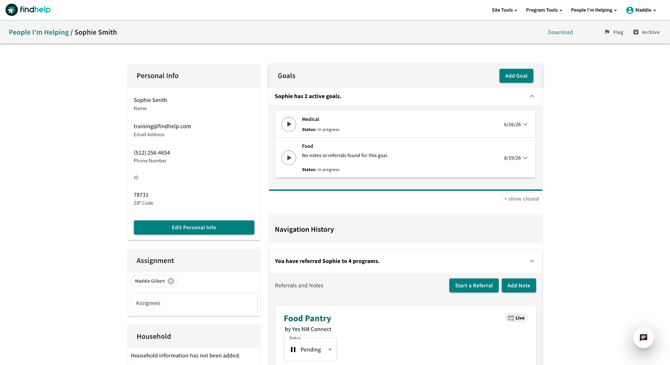
Task: Click phone number (512) 256-4654
Action: [x=152, y=153]
